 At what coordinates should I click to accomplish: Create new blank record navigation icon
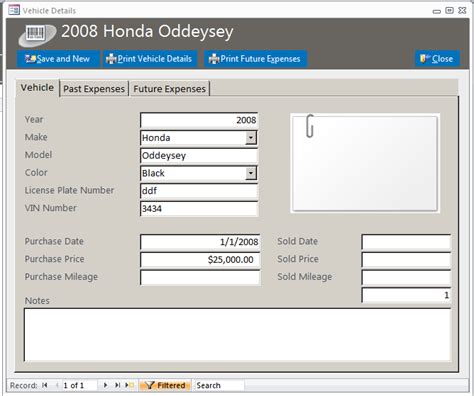tap(129, 385)
